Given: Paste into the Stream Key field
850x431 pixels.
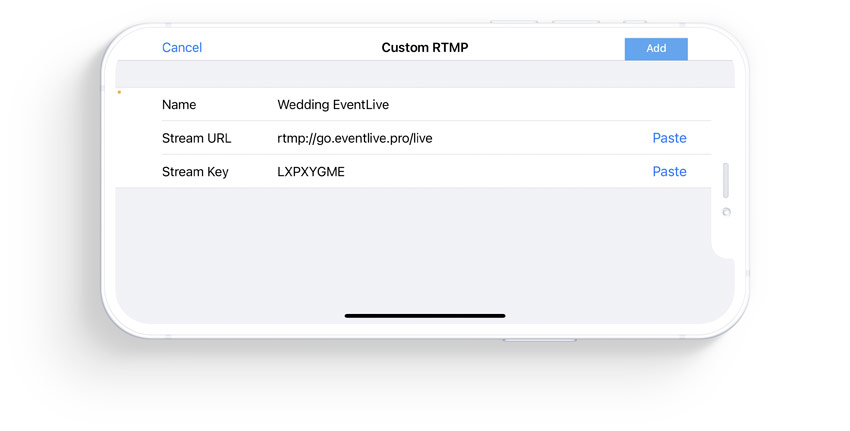Looking at the screenshot, I should [x=669, y=172].
